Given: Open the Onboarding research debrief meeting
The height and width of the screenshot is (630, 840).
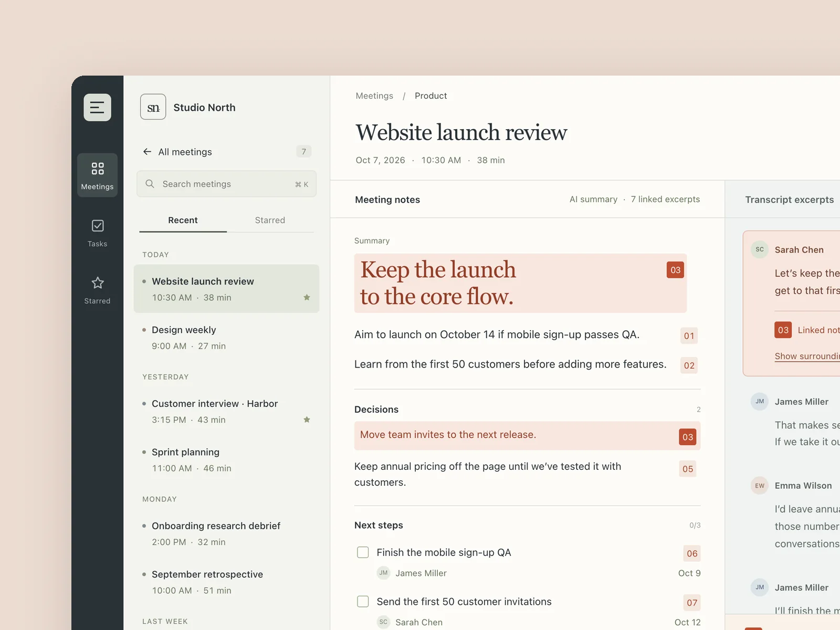Looking at the screenshot, I should pos(226,534).
